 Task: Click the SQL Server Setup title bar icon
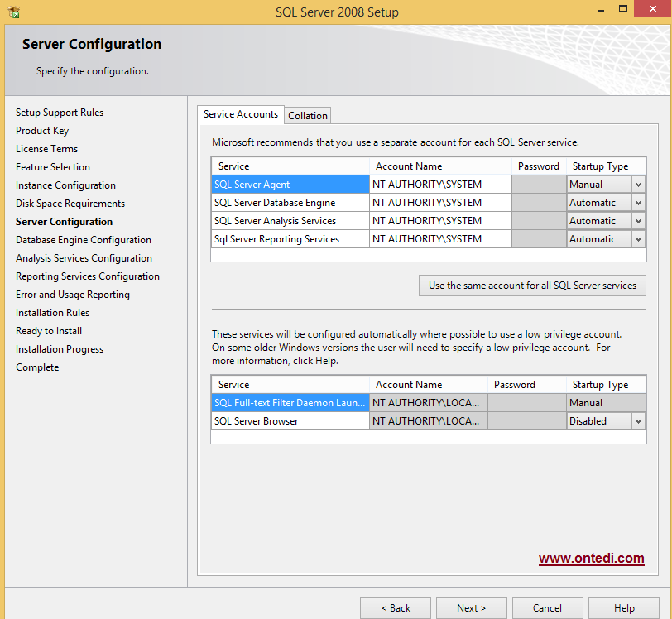pos(14,12)
